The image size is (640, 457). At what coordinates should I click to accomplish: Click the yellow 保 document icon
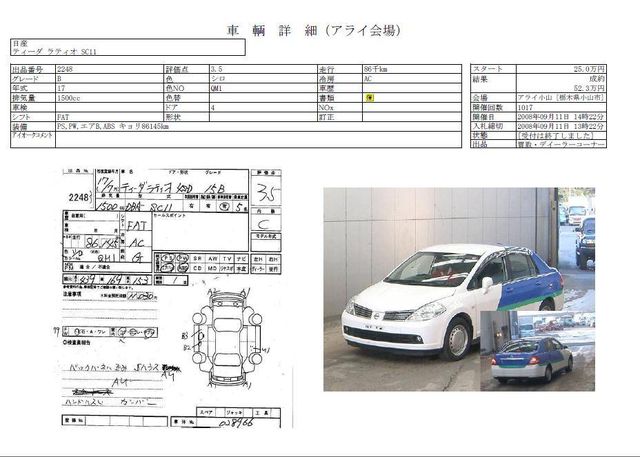370,98
